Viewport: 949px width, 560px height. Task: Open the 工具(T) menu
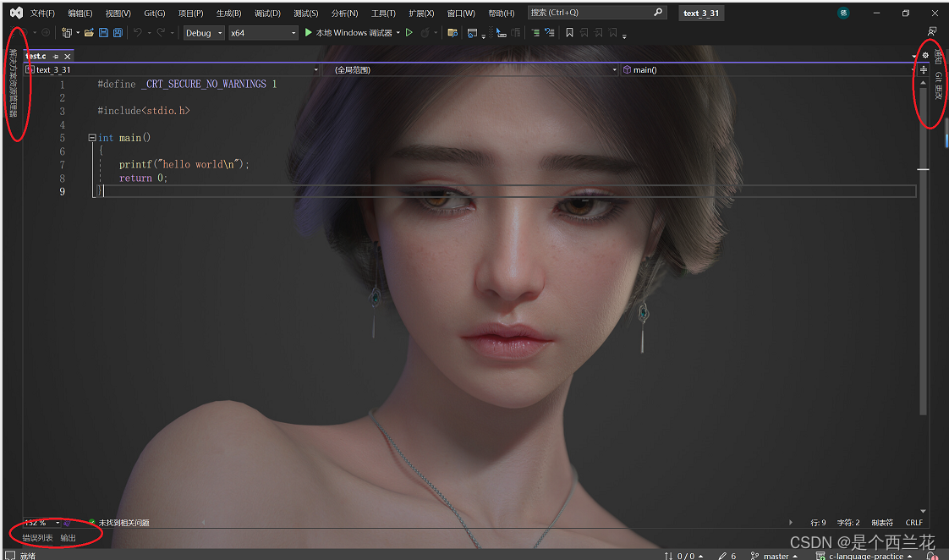pos(383,13)
